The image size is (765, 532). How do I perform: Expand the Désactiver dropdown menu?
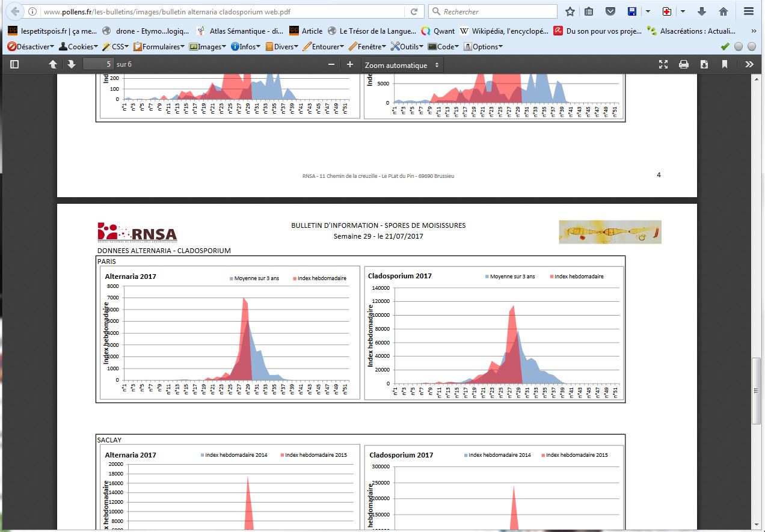click(30, 46)
